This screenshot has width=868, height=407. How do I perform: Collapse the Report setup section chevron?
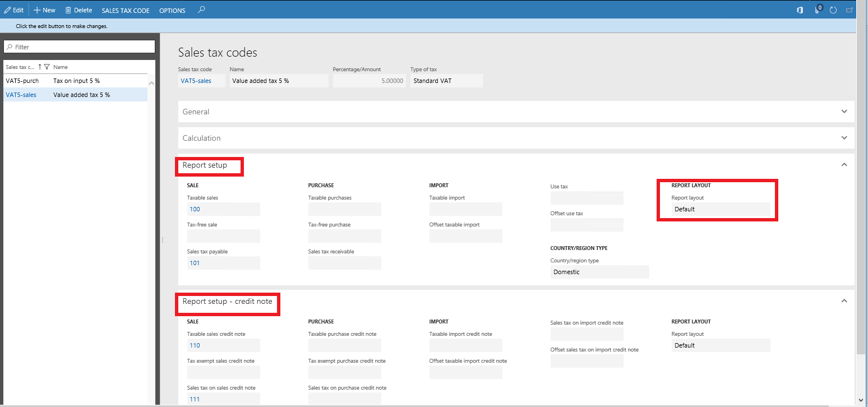click(844, 165)
